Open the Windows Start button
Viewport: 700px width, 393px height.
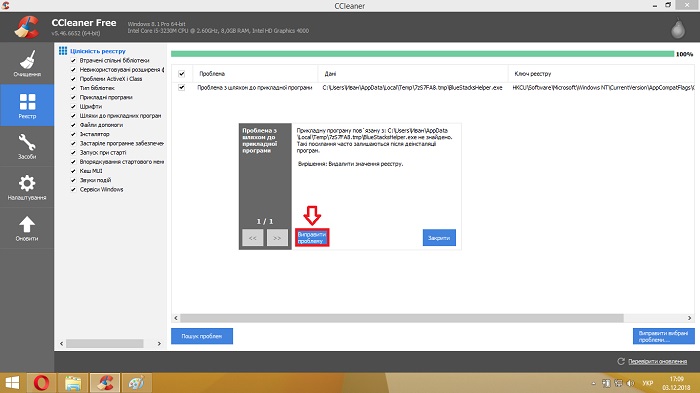click(x=12, y=383)
